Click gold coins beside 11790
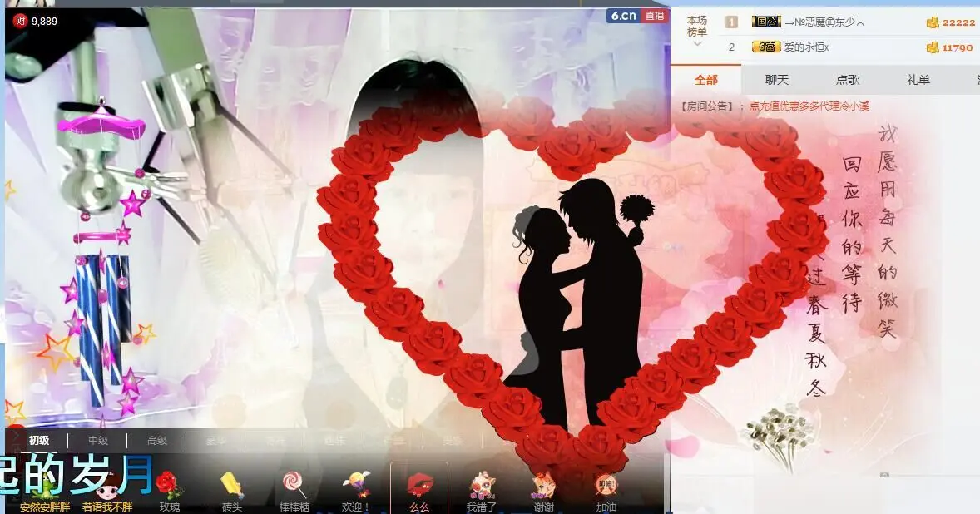The image size is (980, 514). tap(933, 47)
